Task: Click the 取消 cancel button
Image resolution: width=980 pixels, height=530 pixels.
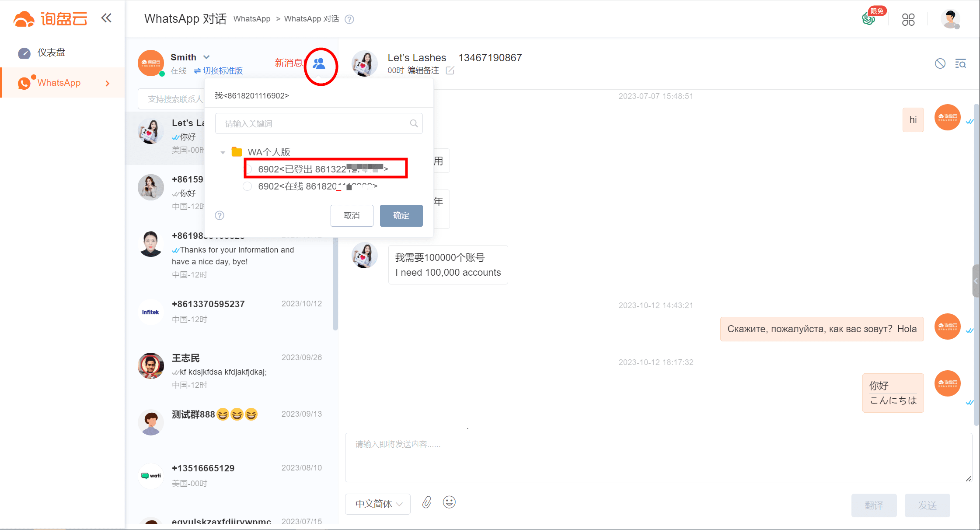Action: coord(352,216)
